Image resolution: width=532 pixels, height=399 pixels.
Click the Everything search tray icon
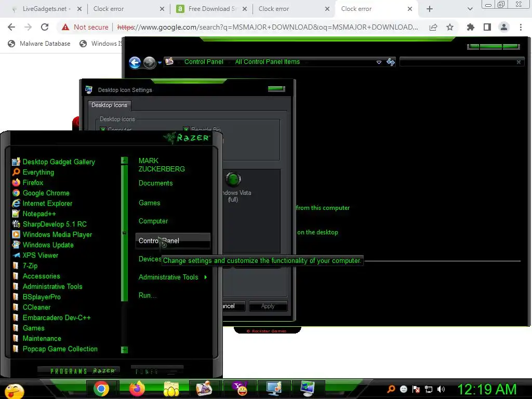(x=391, y=389)
